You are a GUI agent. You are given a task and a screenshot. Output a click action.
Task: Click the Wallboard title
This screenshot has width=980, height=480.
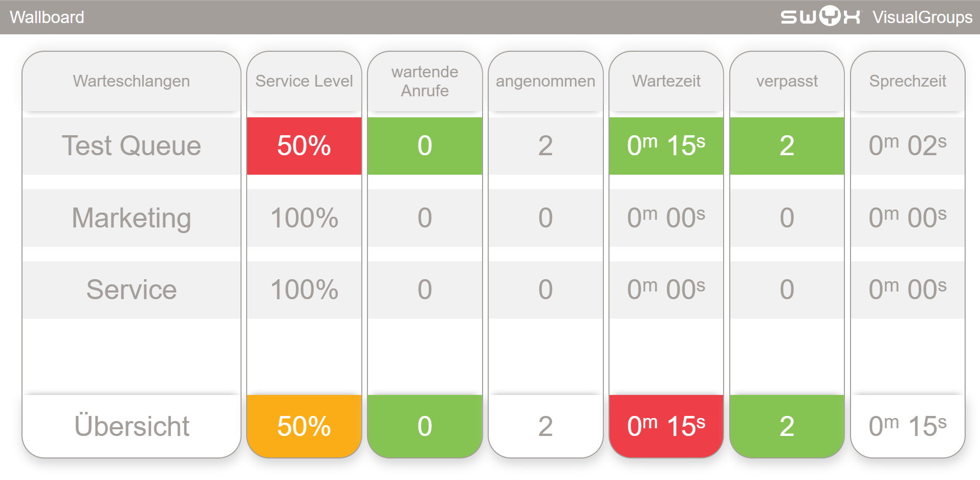point(47,17)
